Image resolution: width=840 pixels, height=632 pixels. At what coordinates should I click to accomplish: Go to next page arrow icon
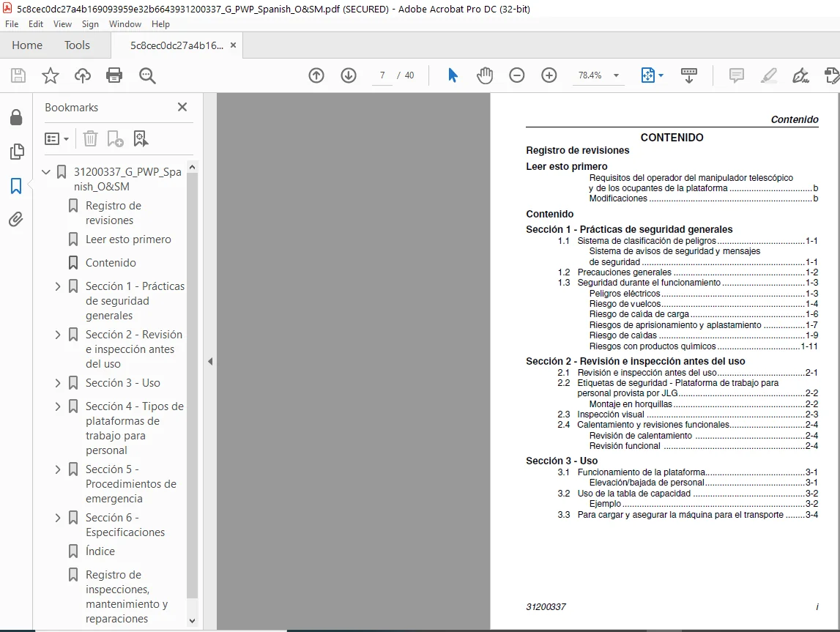(x=349, y=75)
